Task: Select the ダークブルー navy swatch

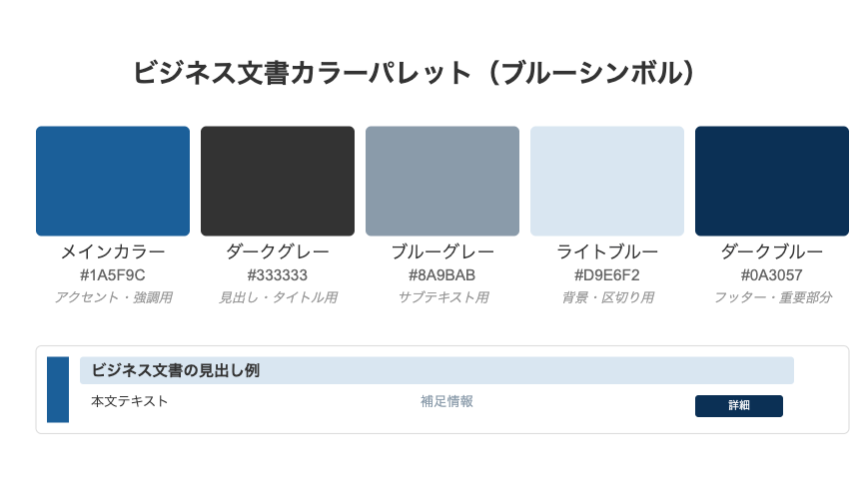Action: (772, 181)
